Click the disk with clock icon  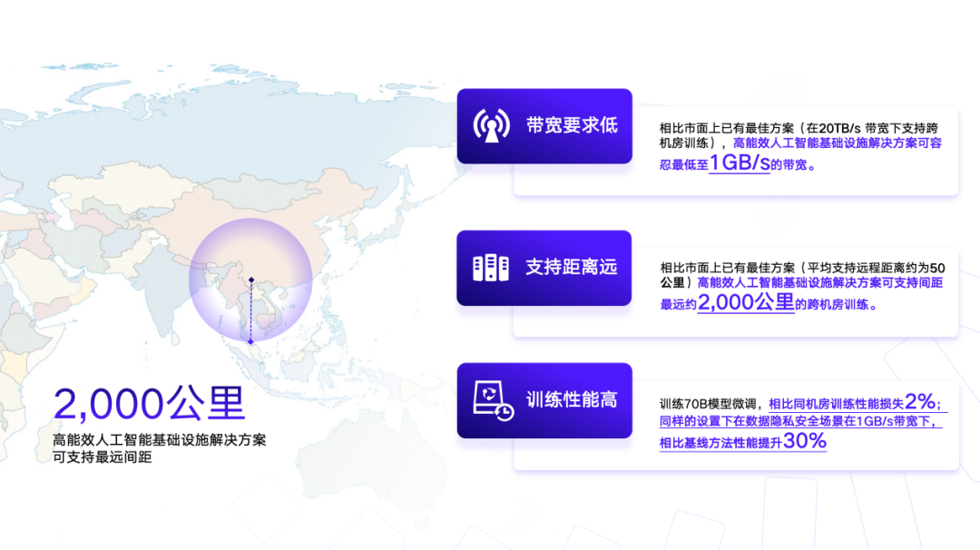pos(493,400)
